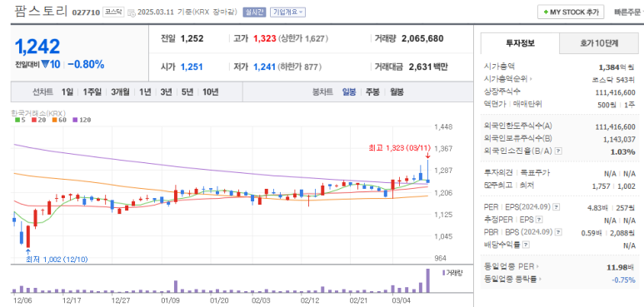Click the green 5-day moving average legend
The width and height of the screenshot is (644, 307).
[20, 120]
